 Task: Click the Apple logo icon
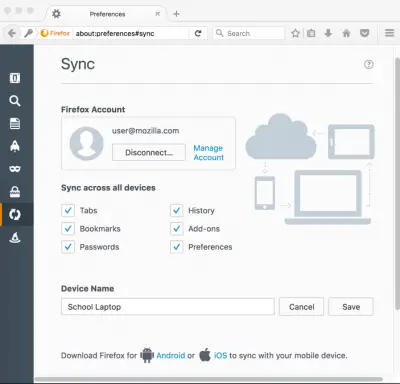tap(205, 355)
